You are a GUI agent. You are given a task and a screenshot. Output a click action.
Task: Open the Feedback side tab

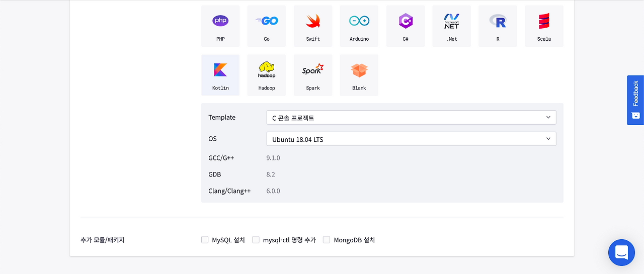[635, 100]
